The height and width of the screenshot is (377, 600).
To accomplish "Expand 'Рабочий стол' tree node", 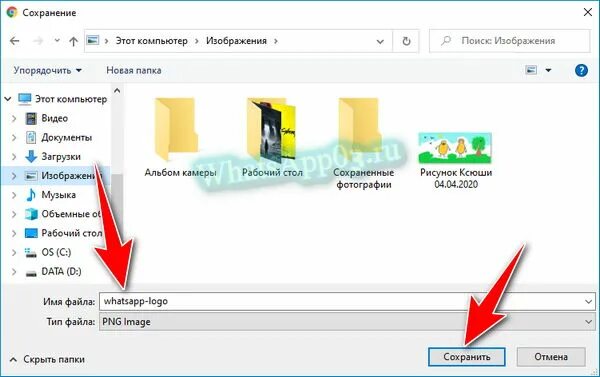I will pyautogui.click(x=14, y=233).
